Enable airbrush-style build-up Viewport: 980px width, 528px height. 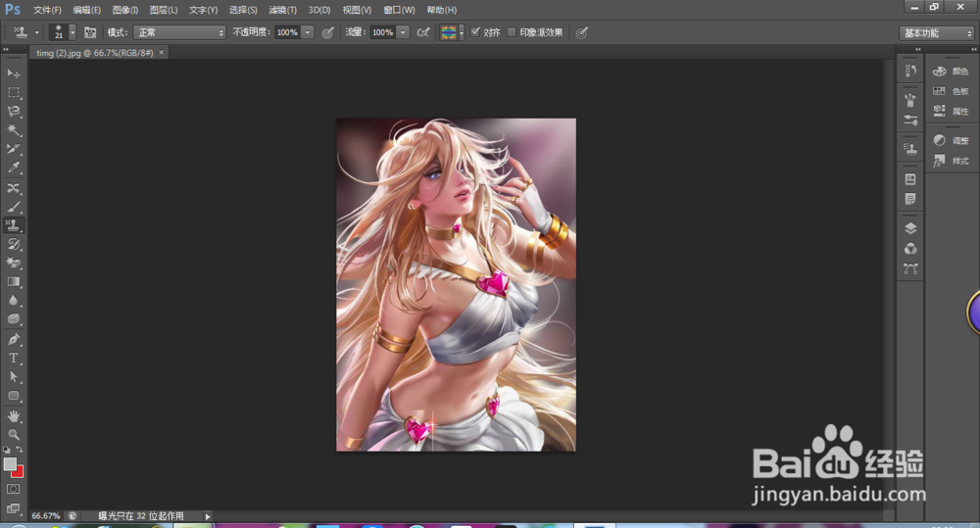point(423,32)
